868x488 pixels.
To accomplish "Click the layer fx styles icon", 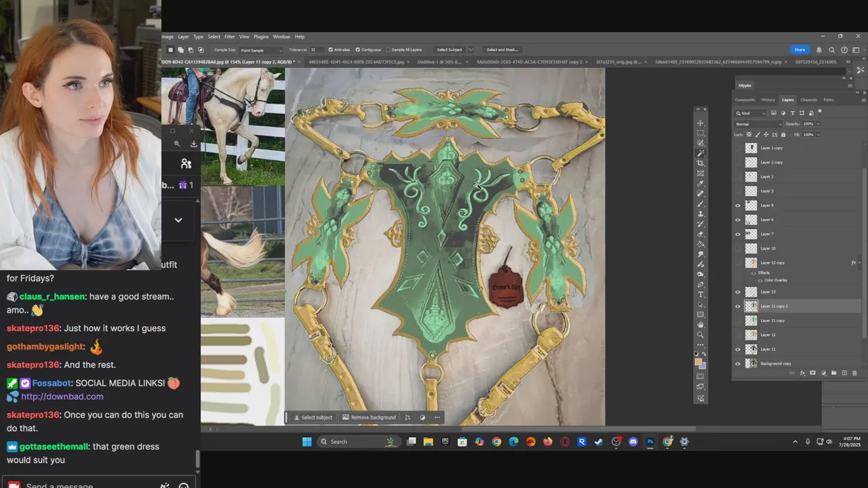I will point(802,373).
